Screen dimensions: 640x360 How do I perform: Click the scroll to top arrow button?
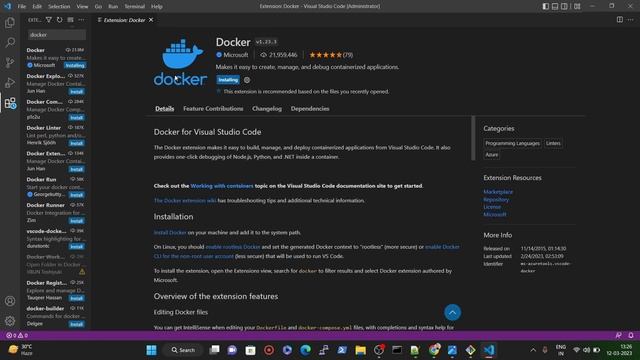(x=452, y=313)
